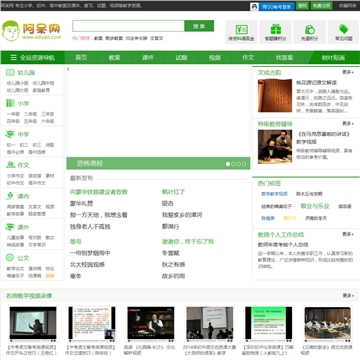Expand 更多+ in the 教师个人工作总结 panel
The height and width of the screenshot is (360, 360).
pos(348,234)
